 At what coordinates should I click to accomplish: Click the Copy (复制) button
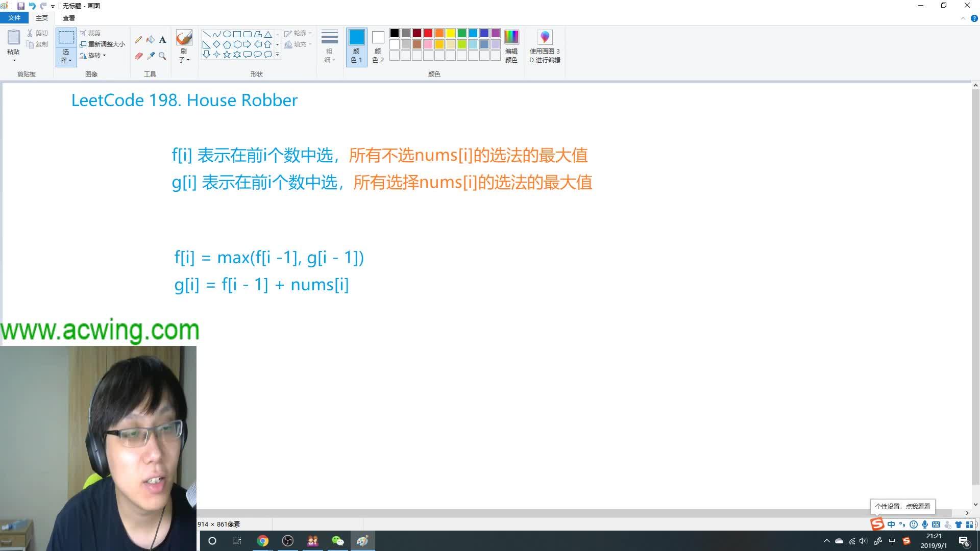37,44
